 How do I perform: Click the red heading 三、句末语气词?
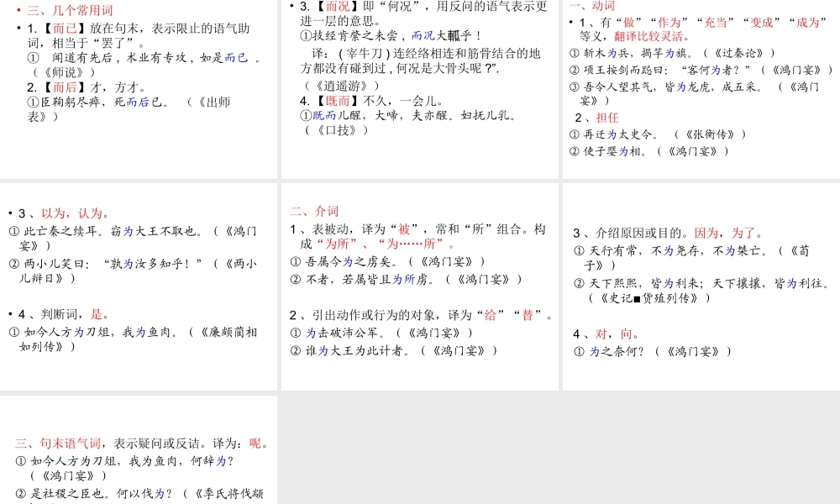coord(58,444)
